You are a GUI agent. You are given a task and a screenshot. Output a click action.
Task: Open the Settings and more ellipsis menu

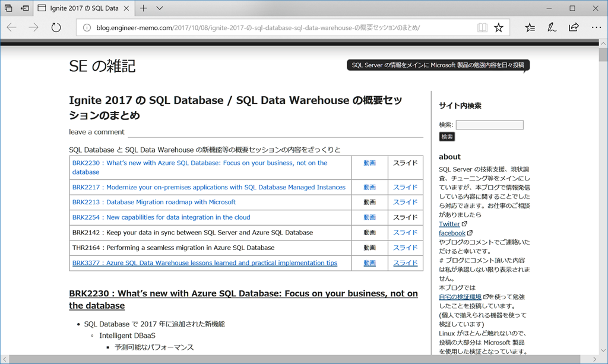tap(596, 27)
